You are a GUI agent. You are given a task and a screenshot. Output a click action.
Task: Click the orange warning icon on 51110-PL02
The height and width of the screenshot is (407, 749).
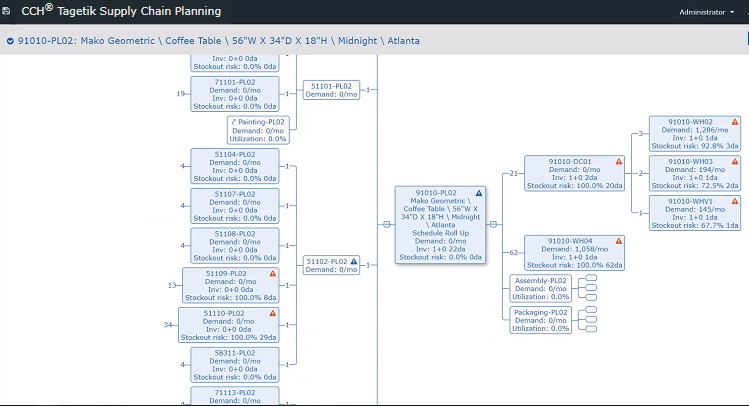click(x=273, y=313)
